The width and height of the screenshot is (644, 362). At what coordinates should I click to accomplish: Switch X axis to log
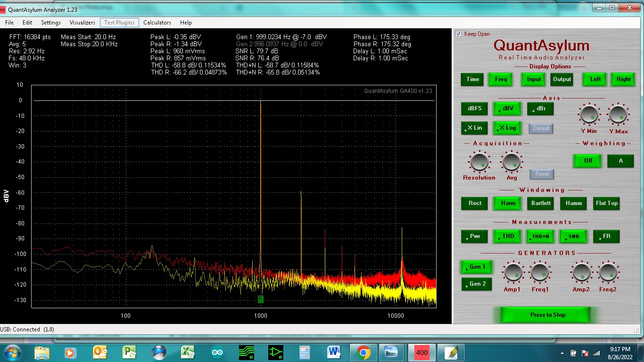pos(508,128)
